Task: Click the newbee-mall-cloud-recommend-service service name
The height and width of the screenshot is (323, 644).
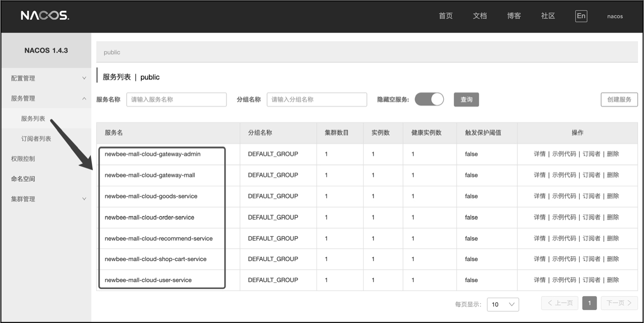Action: pos(159,238)
